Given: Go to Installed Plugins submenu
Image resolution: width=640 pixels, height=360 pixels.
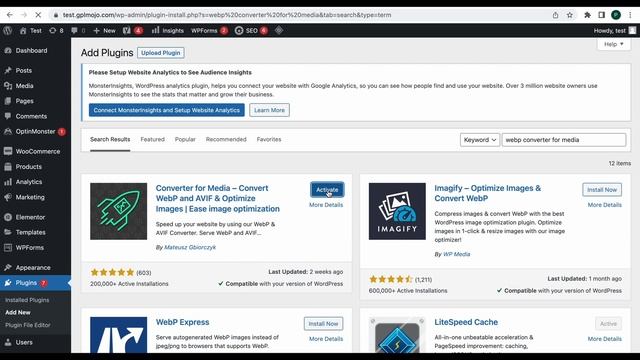Looking at the screenshot, I should pyautogui.click(x=27, y=300).
